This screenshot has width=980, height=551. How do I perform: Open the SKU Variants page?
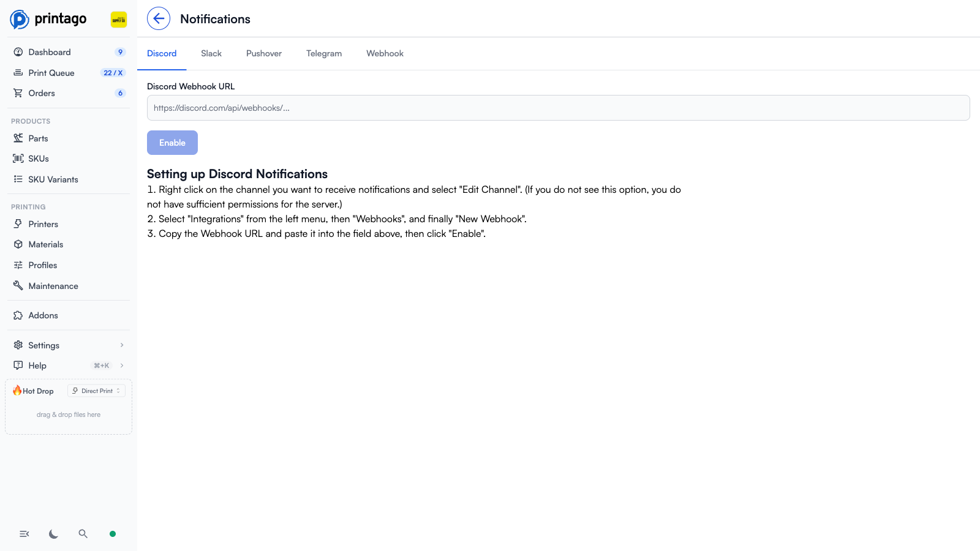69,179
